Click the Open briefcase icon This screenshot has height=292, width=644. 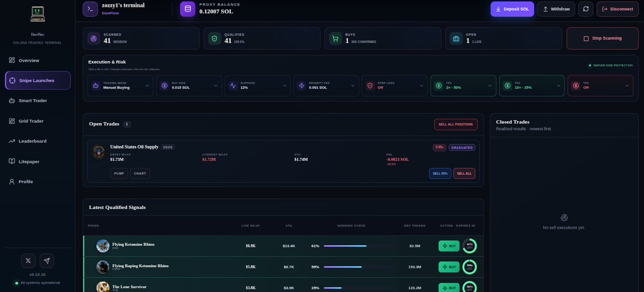click(x=456, y=39)
